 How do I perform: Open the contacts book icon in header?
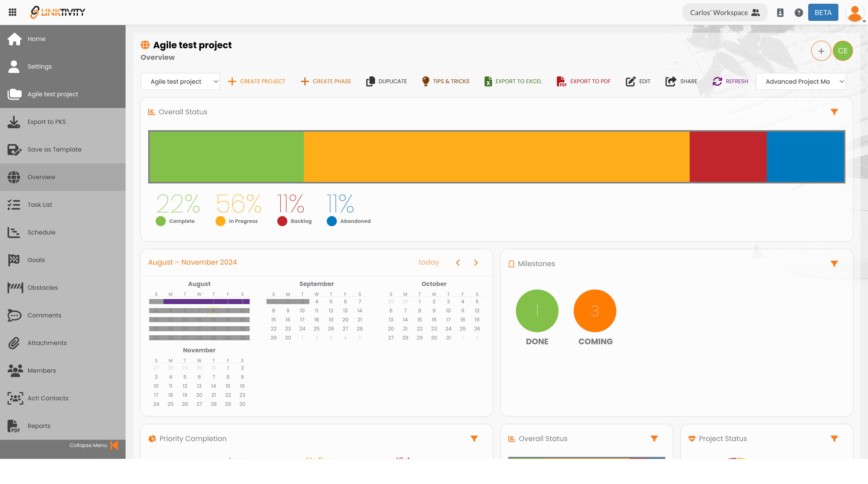780,13
